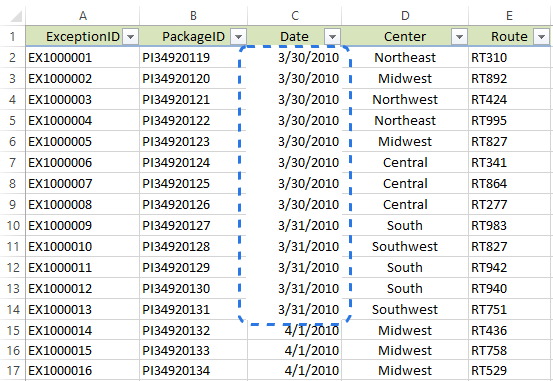The image size is (553, 381).
Task: Select cell EX1000013
Action: 83,309
